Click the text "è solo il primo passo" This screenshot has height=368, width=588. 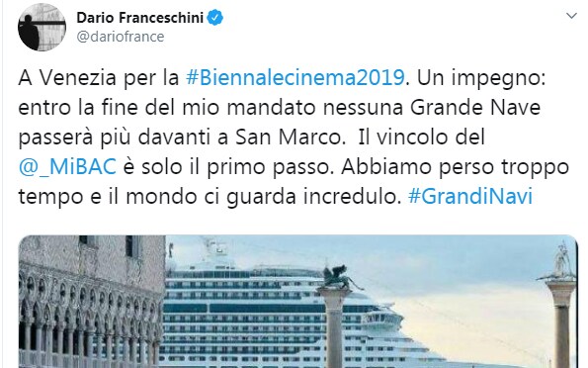click(228, 167)
